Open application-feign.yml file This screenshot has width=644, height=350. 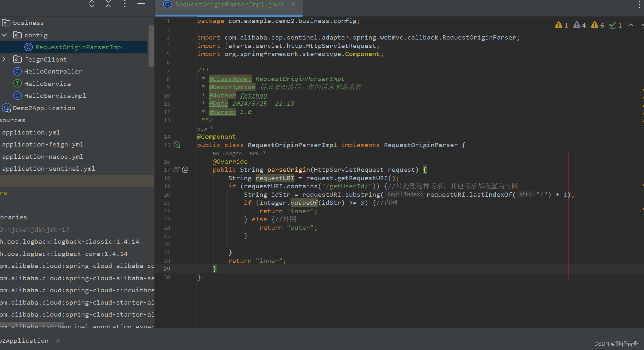(x=43, y=145)
